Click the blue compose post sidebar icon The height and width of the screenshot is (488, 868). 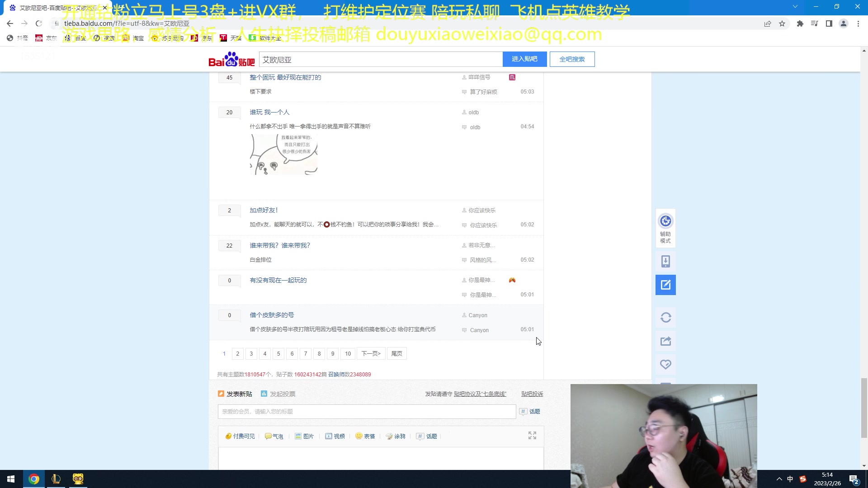pos(665,285)
